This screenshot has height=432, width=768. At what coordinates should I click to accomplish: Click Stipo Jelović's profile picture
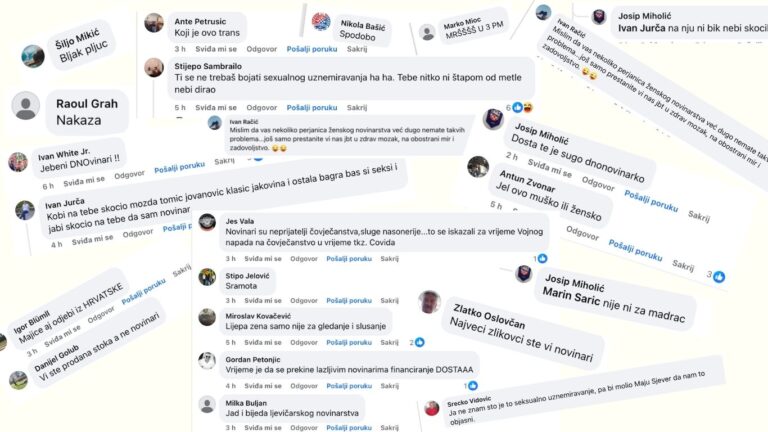tap(207, 276)
